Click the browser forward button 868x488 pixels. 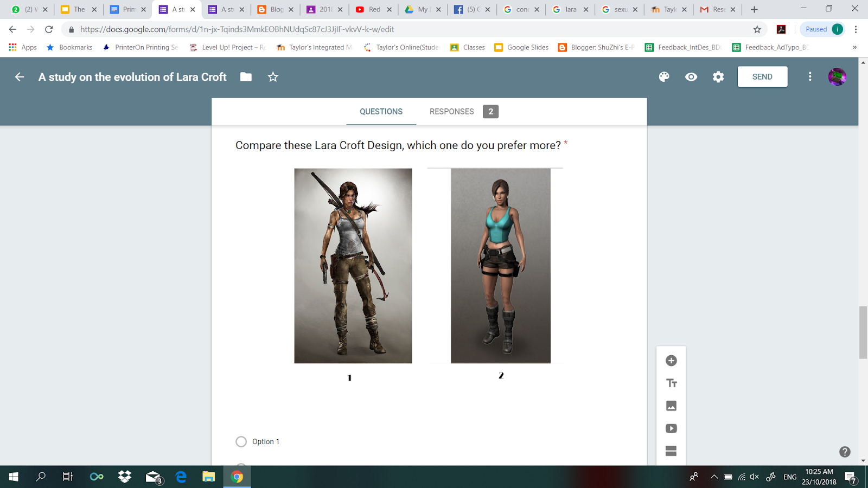click(31, 29)
